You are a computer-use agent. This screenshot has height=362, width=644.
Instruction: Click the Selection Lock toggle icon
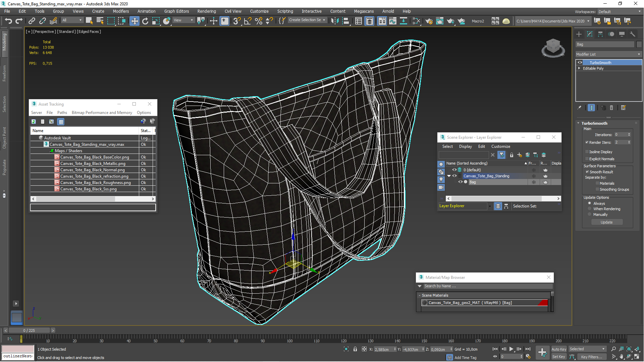pyautogui.click(x=355, y=349)
